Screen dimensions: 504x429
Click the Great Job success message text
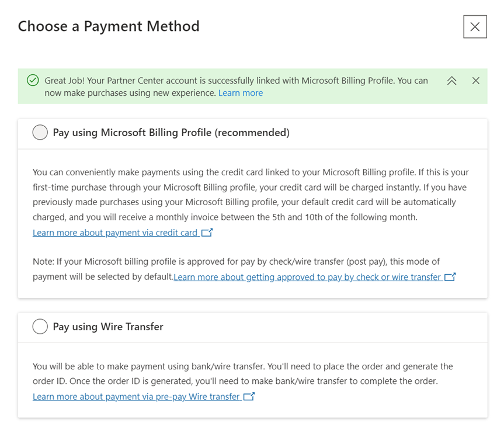coord(236,81)
